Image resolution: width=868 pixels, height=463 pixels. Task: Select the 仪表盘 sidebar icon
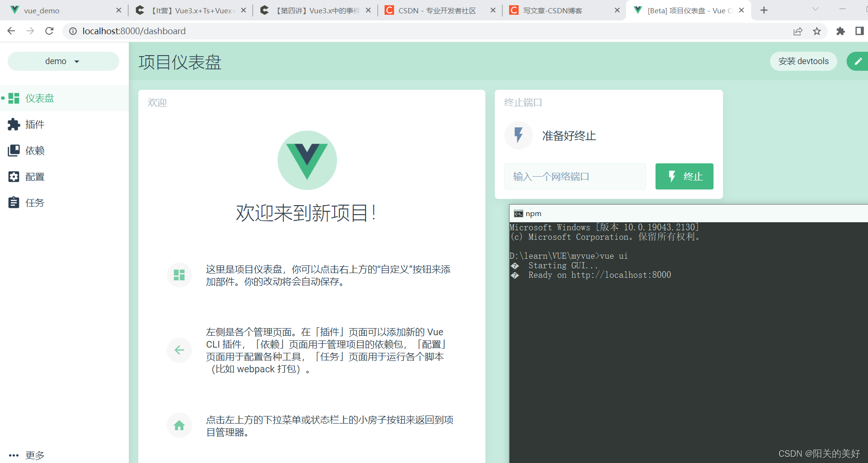[14, 98]
